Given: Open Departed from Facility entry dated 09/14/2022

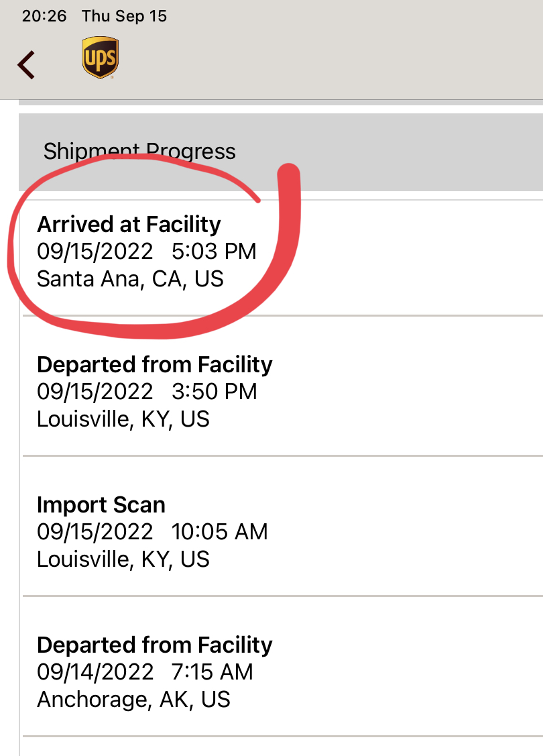Looking at the screenshot, I should [154, 645].
